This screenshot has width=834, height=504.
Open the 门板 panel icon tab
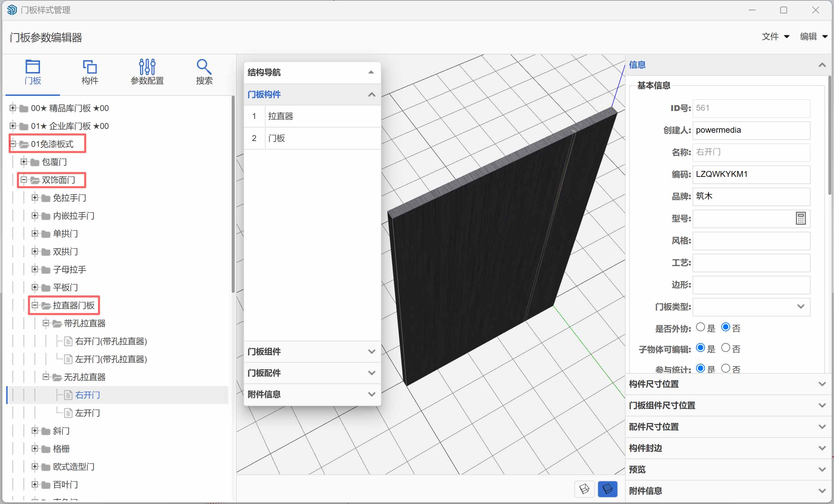tap(33, 67)
